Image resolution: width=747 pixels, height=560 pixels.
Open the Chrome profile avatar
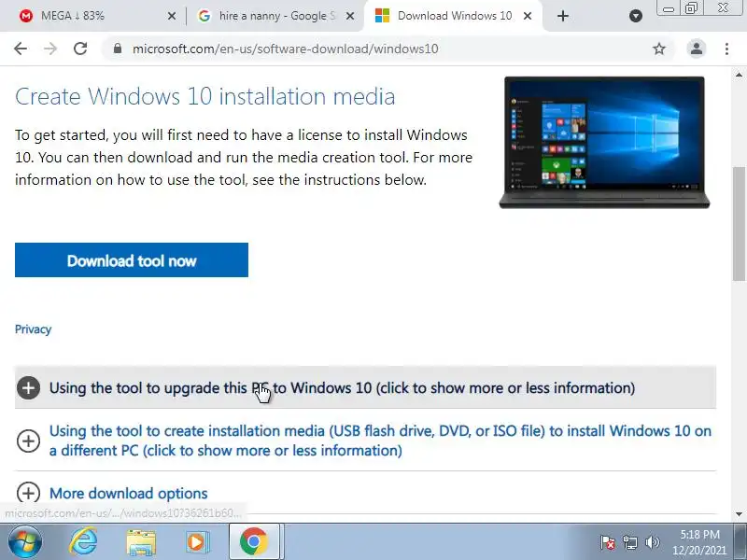[696, 49]
